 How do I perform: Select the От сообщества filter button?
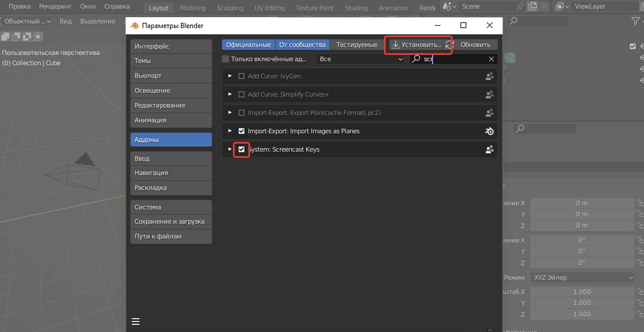click(303, 45)
